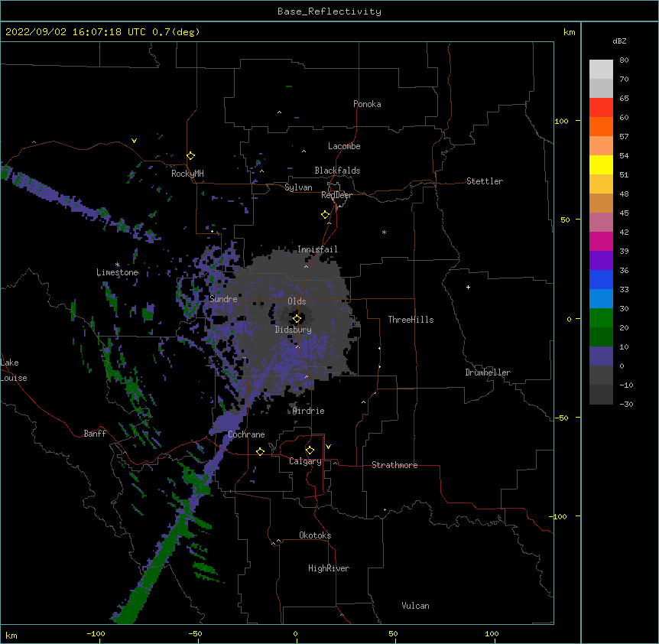The width and height of the screenshot is (659, 644).
Task: Pick the light gray 70–80 dBZ legend swatch
Action: coord(601,70)
